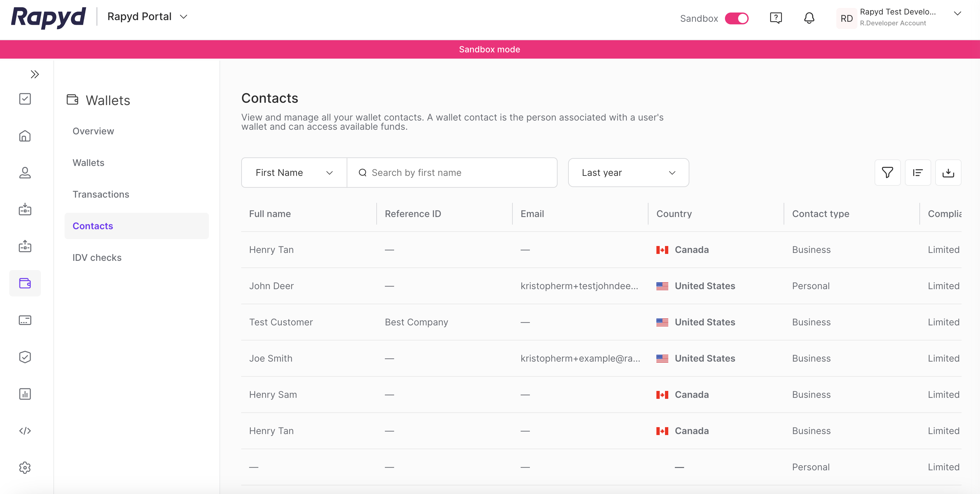The image size is (980, 494).
Task: Open the John Deer contact row
Action: point(271,286)
